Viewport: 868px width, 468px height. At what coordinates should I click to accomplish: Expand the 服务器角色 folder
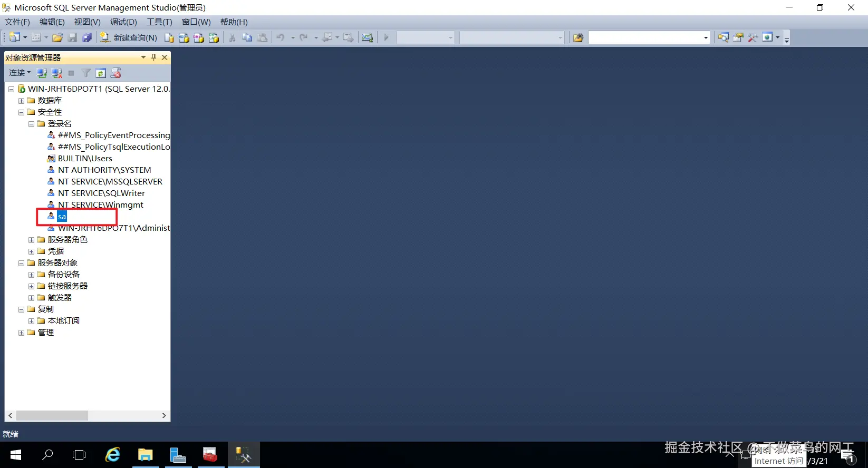tap(31, 240)
